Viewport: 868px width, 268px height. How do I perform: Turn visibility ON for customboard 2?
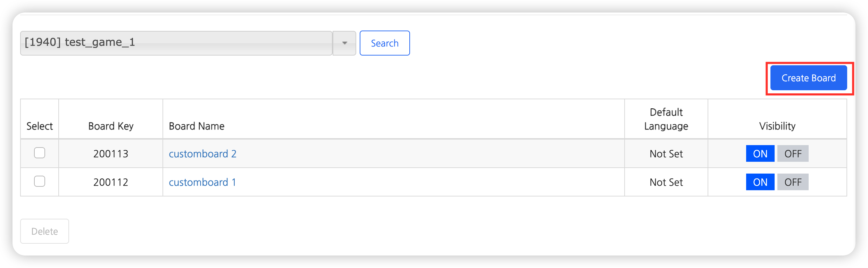click(760, 153)
